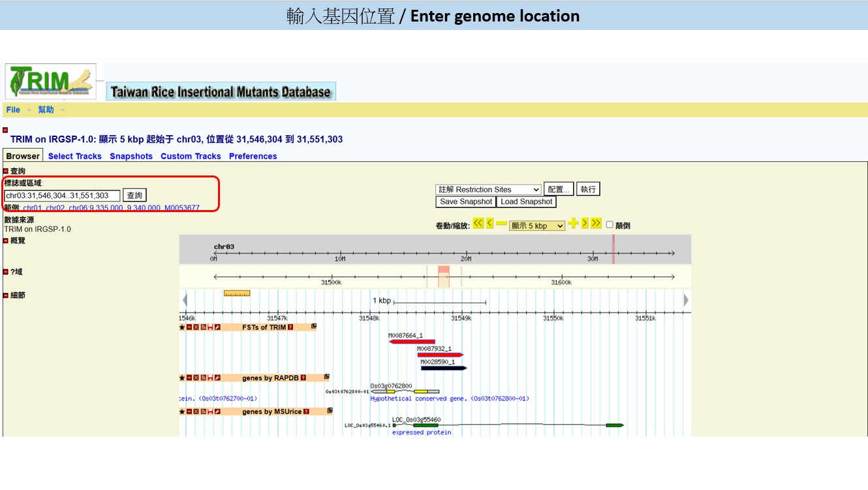Turn off genes by RAPDB track X icon
The width and height of the screenshot is (868, 490).
196,378
